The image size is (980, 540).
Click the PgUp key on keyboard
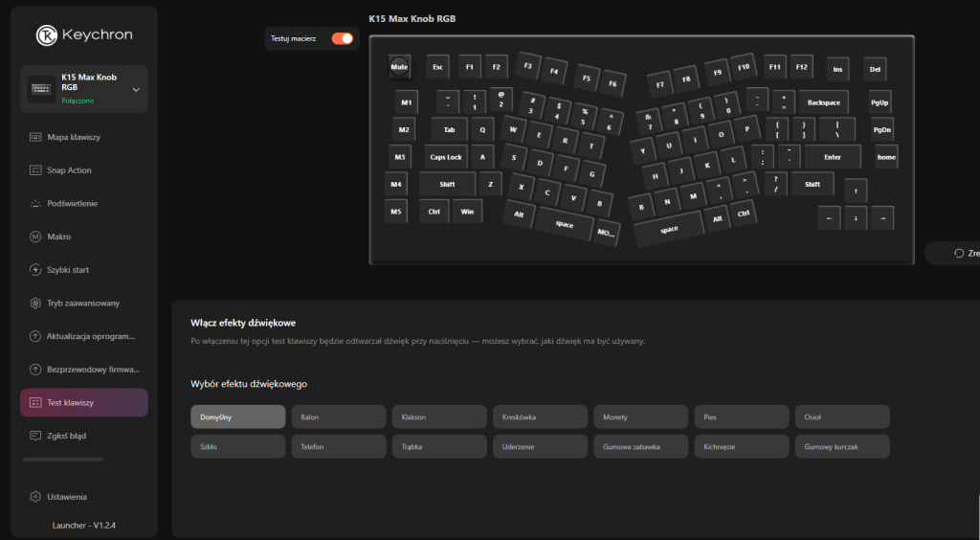(880, 101)
